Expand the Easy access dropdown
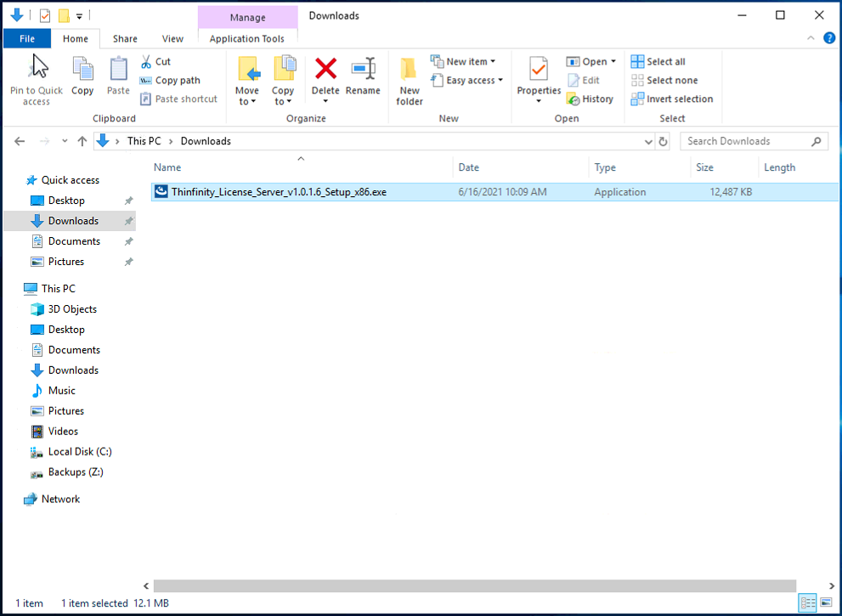 tap(500, 80)
